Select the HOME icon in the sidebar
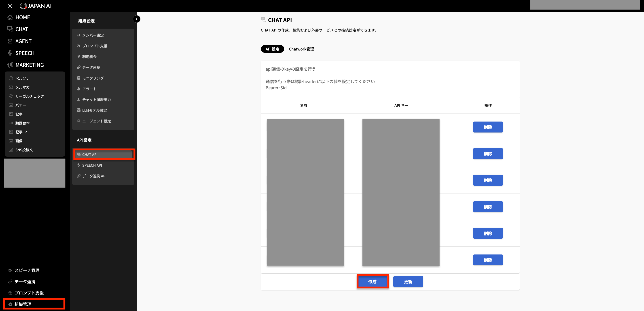 click(10, 17)
